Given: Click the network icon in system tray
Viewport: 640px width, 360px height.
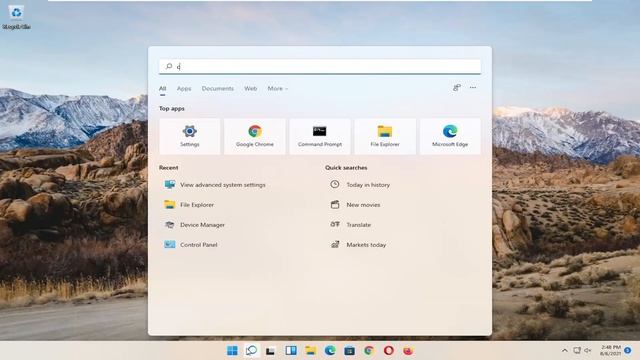Looking at the screenshot, I should (577, 351).
